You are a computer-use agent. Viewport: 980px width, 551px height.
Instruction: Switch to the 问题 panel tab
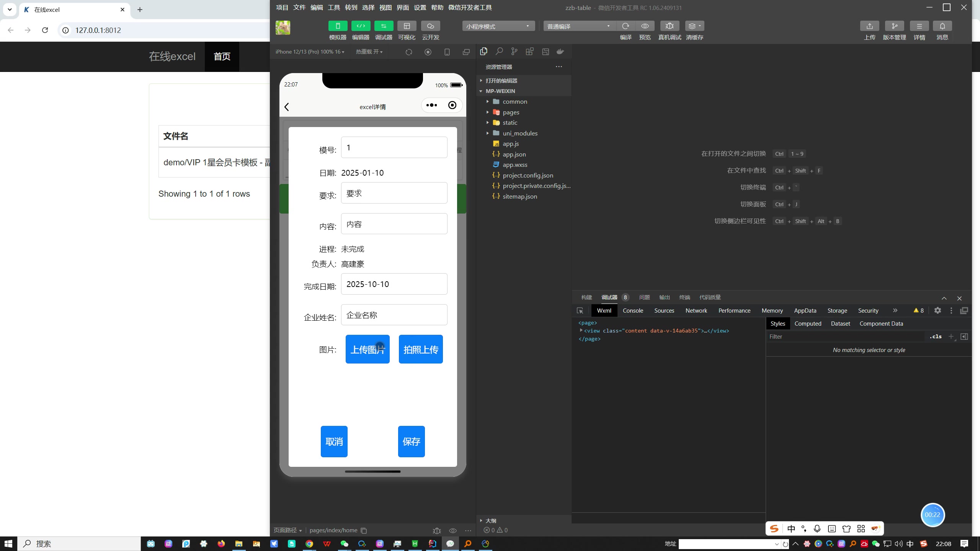tap(644, 297)
